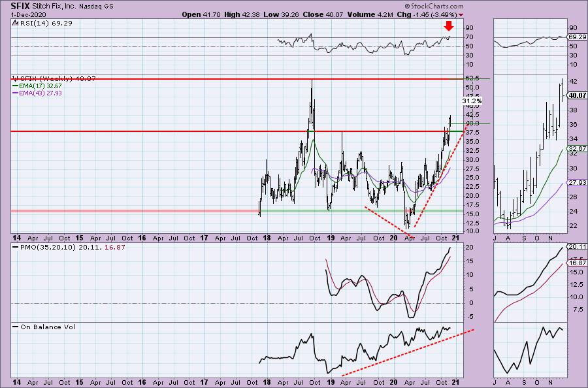
Task: Select the EMA(43) 27.93 legend text
Action: (41, 93)
